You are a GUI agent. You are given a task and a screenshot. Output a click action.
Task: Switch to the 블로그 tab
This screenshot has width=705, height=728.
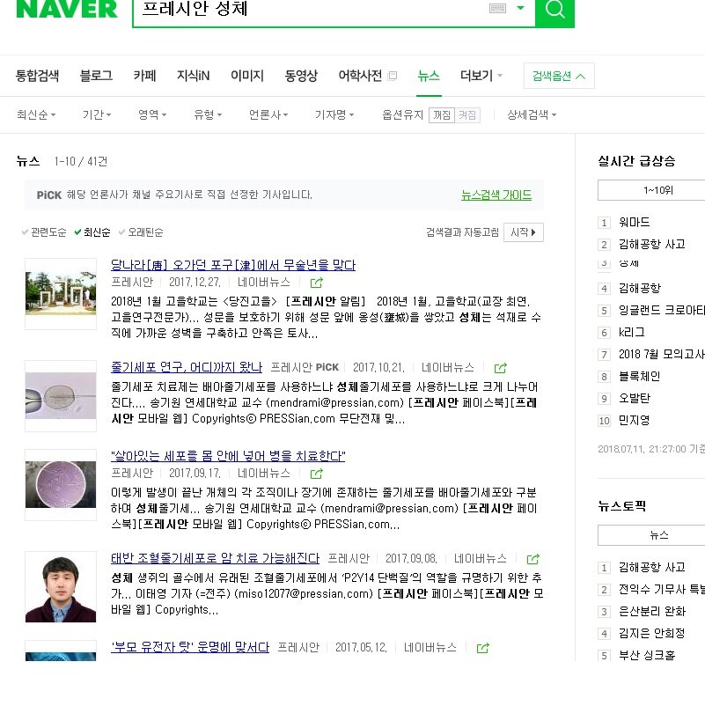(96, 76)
